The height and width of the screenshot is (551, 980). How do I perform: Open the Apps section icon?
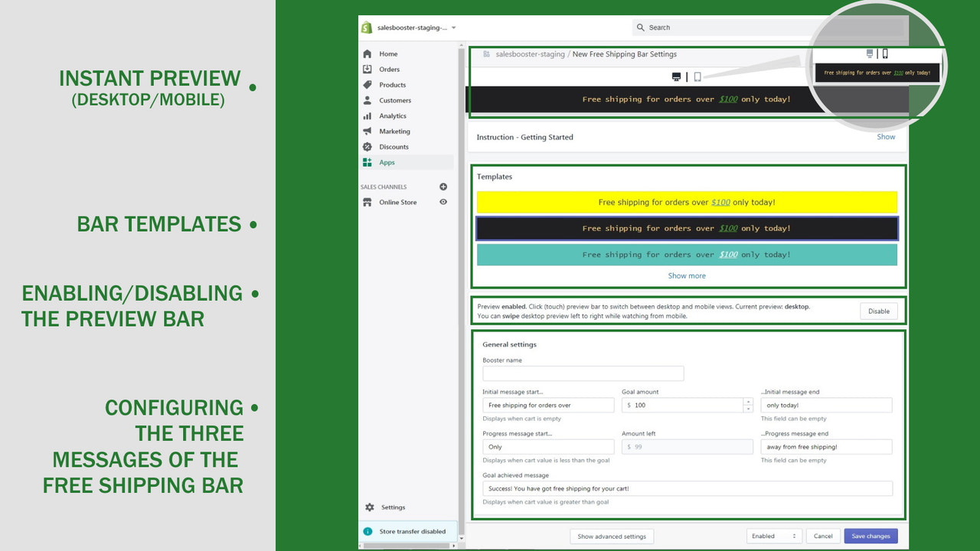[x=369, y=161]
